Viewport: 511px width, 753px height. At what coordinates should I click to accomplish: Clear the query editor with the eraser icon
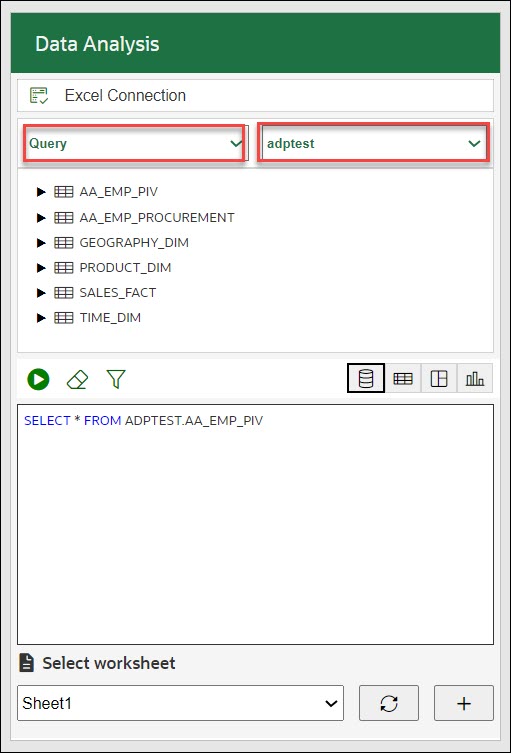pyautogui.click(x=77, y=379)
